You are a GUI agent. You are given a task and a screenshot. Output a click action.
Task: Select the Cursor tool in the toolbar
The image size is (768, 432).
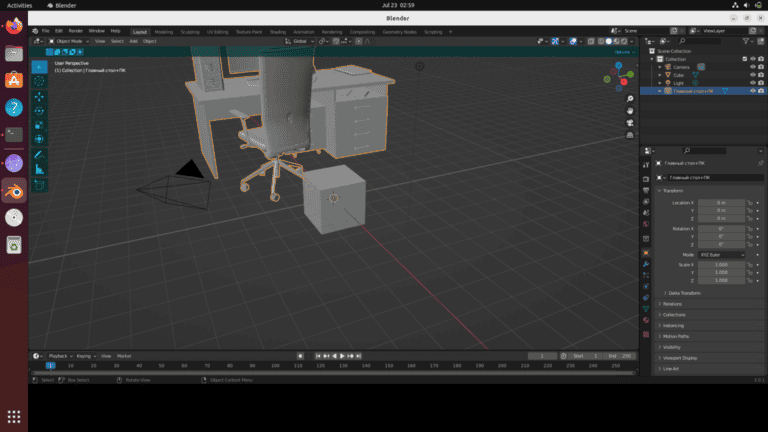click(x=40, y=82)
